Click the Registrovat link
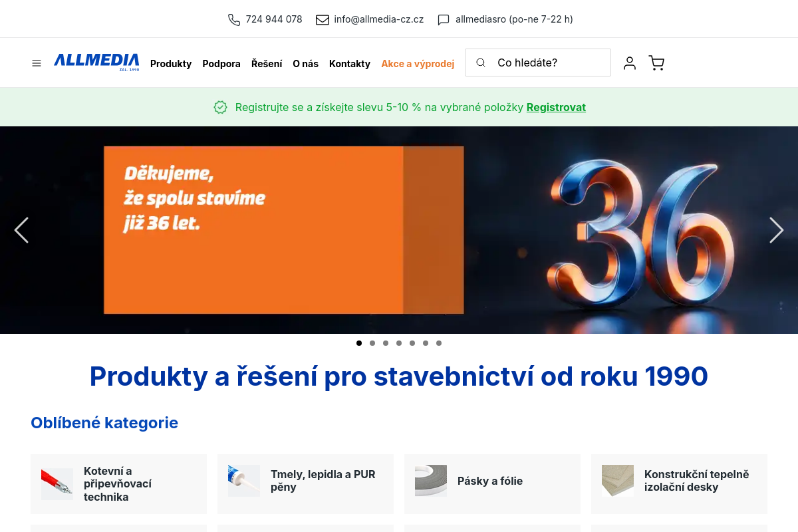The width and height of the screenshot is (798, 532). coord(556,107)
